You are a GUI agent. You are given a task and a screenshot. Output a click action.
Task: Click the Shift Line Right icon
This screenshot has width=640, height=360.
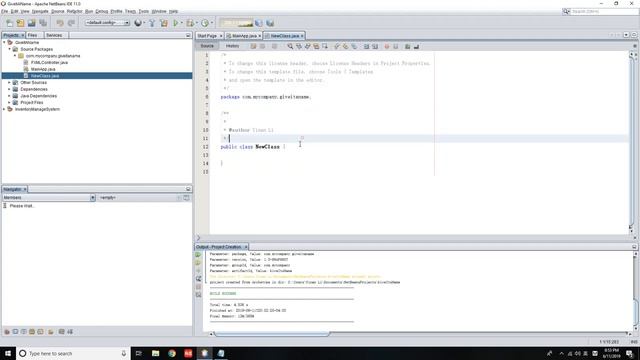click(375, 47)
